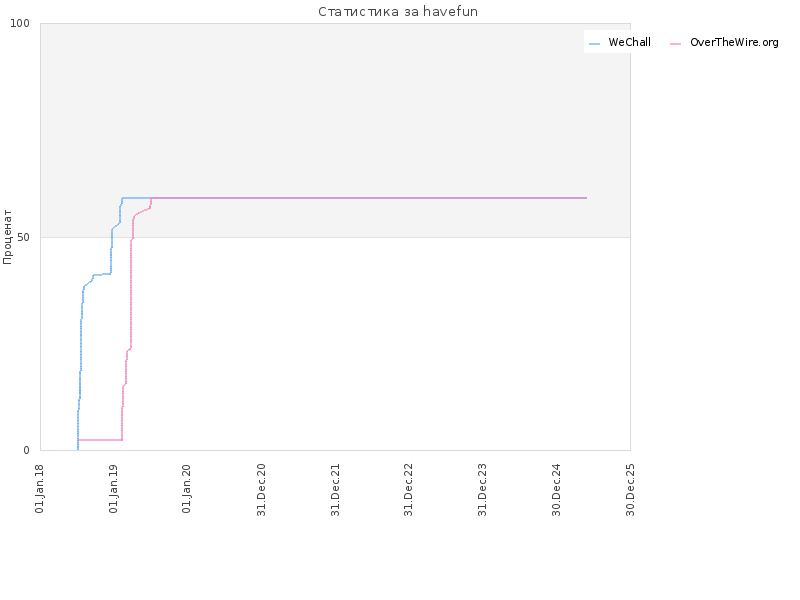Click the 30.Dec.24 date axis label

point(556,490)
